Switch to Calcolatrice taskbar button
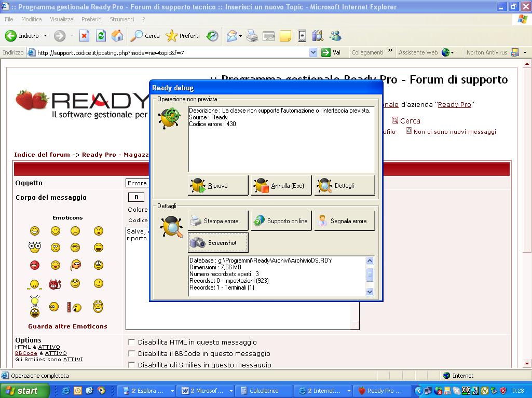 tap(264, 391)
